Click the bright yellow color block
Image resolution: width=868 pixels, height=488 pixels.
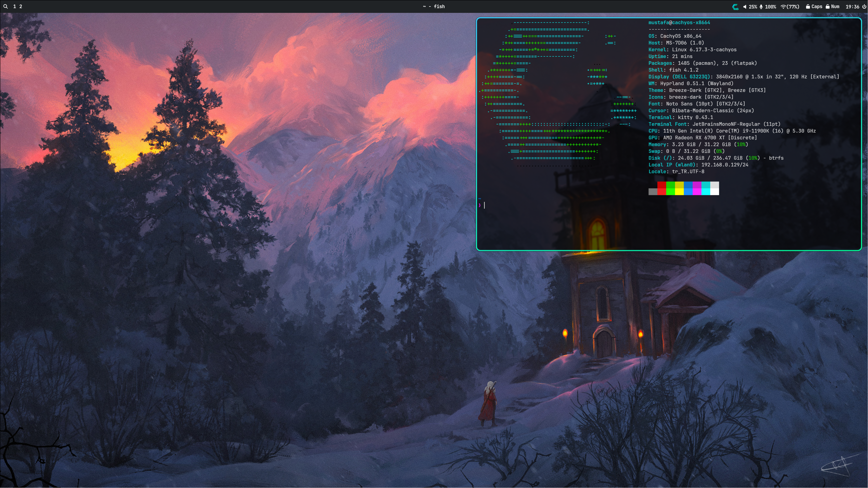679,192
